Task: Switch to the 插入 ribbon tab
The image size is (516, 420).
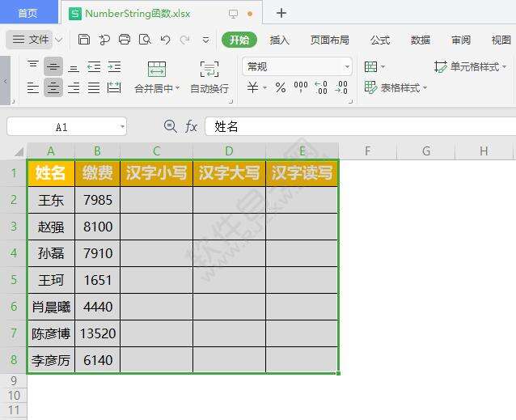Action: (x=279, y=40)
